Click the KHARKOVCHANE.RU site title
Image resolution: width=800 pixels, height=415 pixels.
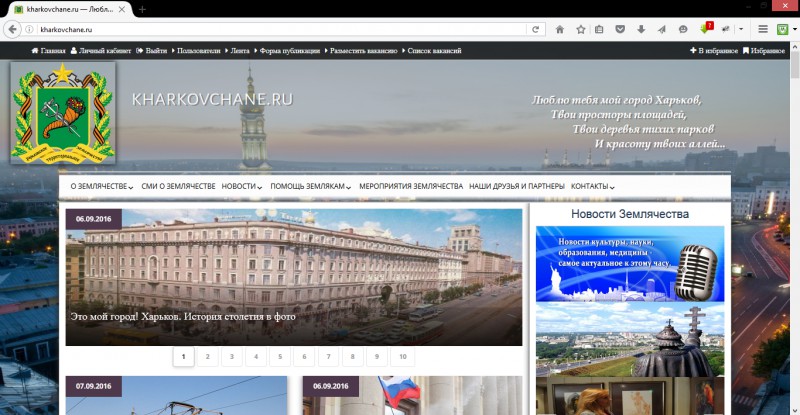pyautogui.click(x=212, y=99)
